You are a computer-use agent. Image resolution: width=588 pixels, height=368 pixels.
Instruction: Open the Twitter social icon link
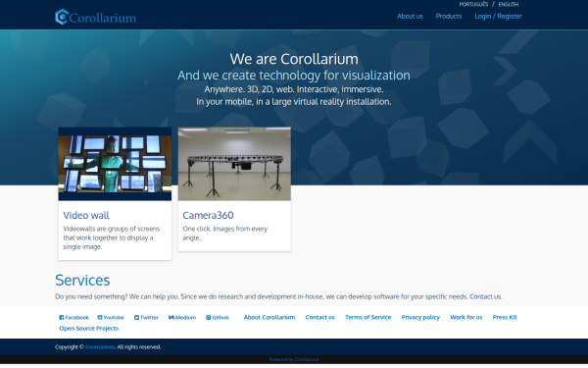(146, 317)
